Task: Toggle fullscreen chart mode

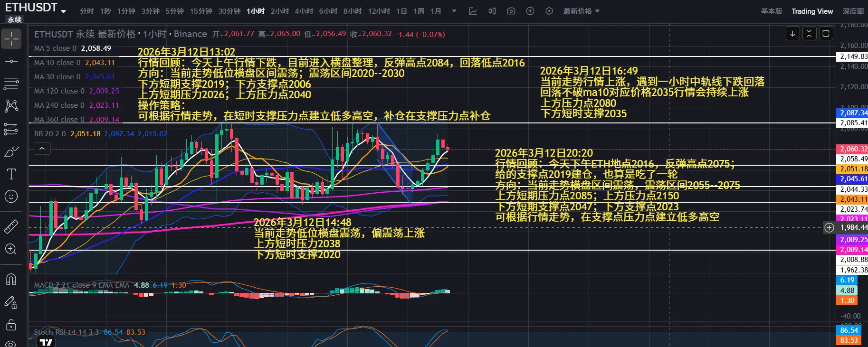Action: [826, 33]
